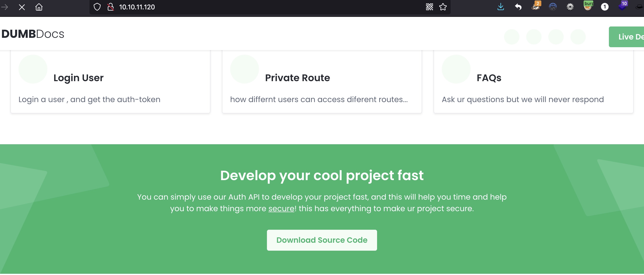
Task: Click the white circle number 1 icon
Action: (605, 7)
